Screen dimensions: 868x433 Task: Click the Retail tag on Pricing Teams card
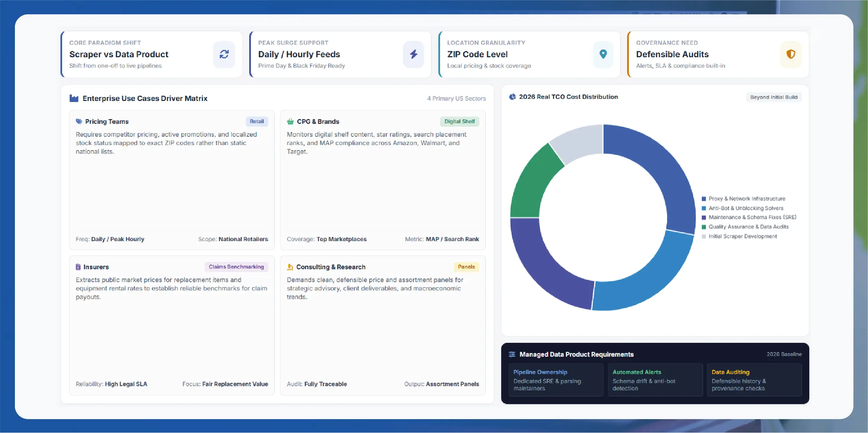[257, 121]
